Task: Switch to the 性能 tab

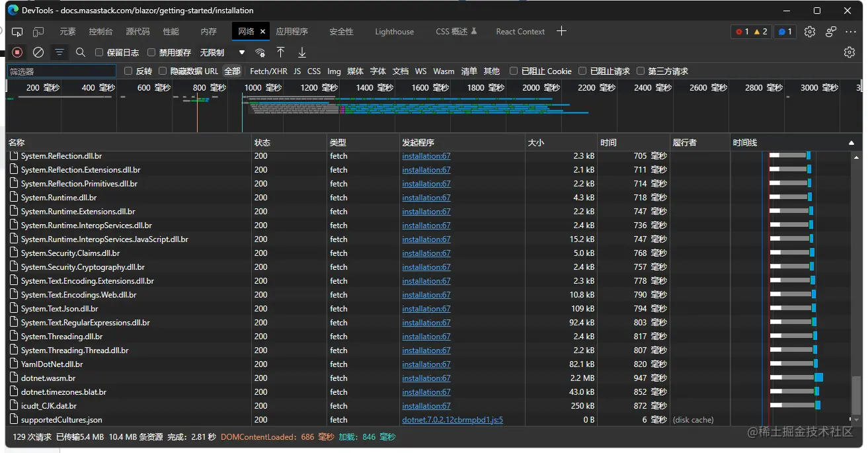Action: (171, 32)
